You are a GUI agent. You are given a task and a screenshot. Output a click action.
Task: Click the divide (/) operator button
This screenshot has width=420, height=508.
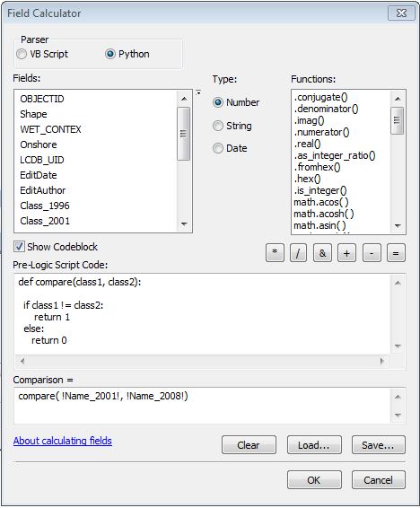(298, 253)
